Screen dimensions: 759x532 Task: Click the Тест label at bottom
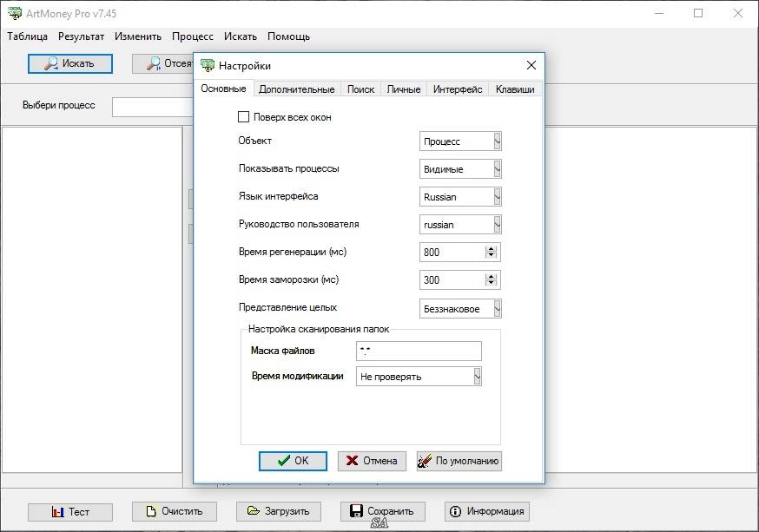79,512
